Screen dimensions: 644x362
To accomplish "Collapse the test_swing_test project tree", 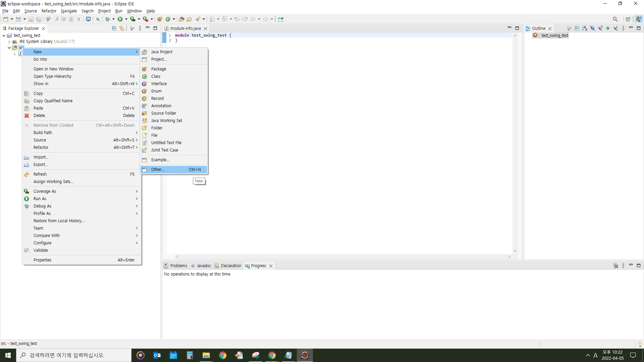I will [x=4, y=36].
